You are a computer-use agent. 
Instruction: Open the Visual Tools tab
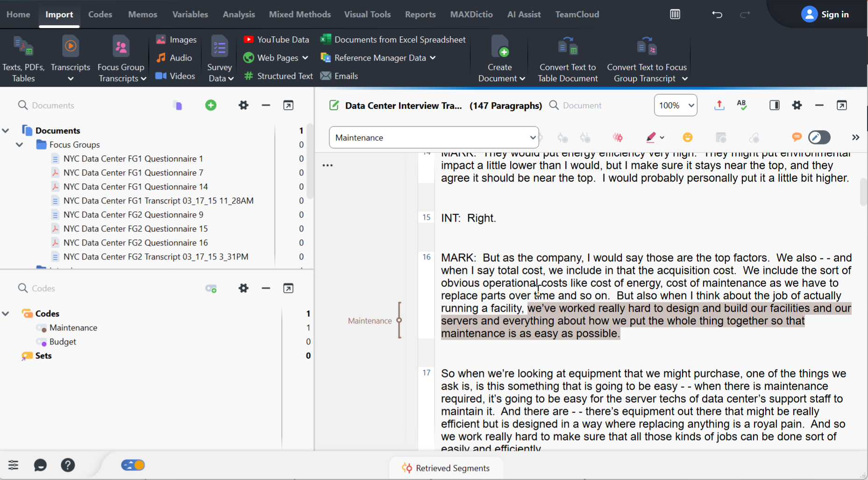[367, 14]
